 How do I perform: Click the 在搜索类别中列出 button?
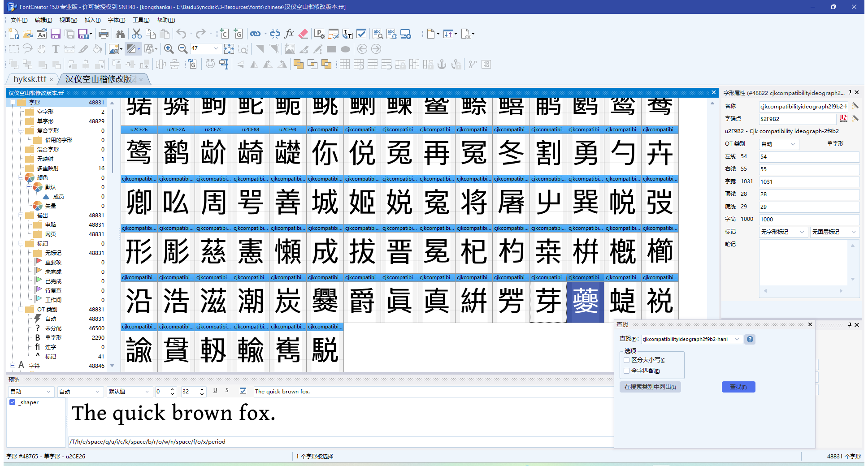pos(650,387)
